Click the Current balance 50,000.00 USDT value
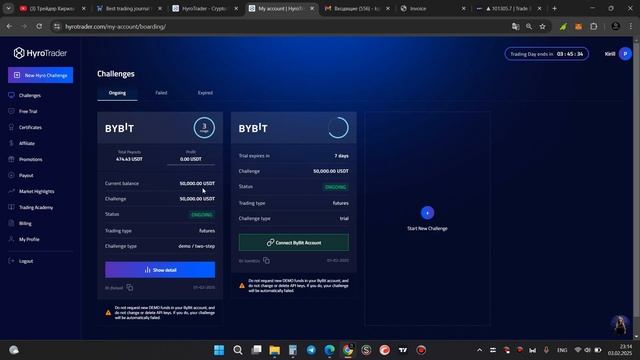 click(x=197, y=184)
